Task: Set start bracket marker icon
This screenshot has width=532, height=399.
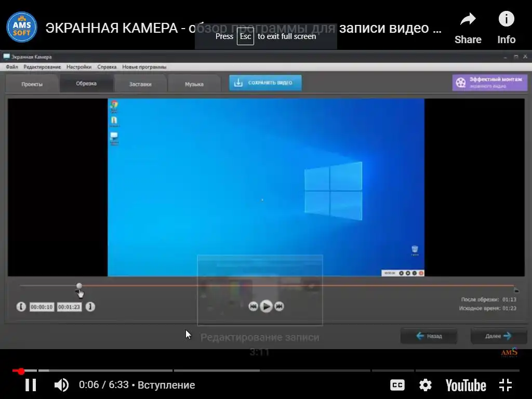Action: [21, 307]
